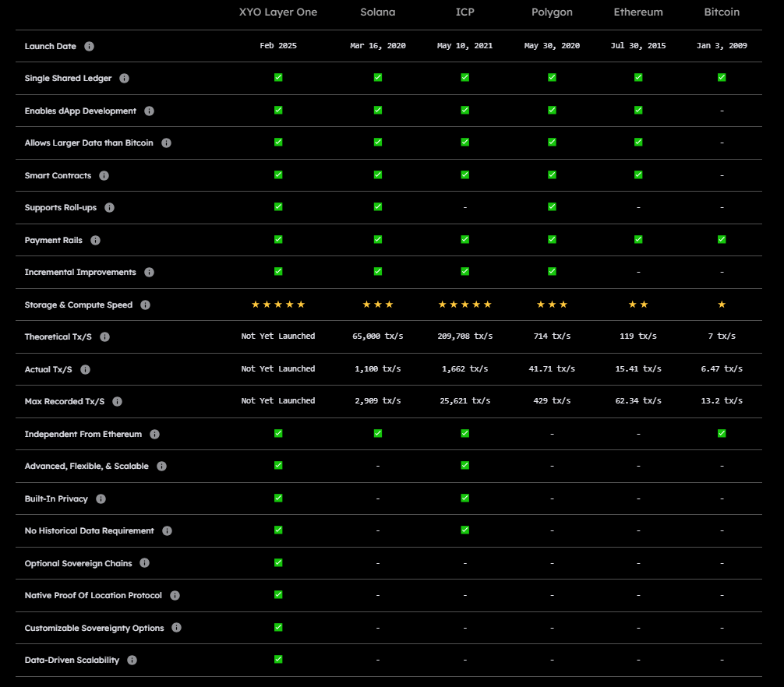Viewport: 784px width, 687px height.
Task: Click the Jul 30, 2015 launch date
Action: coord(638,46)
